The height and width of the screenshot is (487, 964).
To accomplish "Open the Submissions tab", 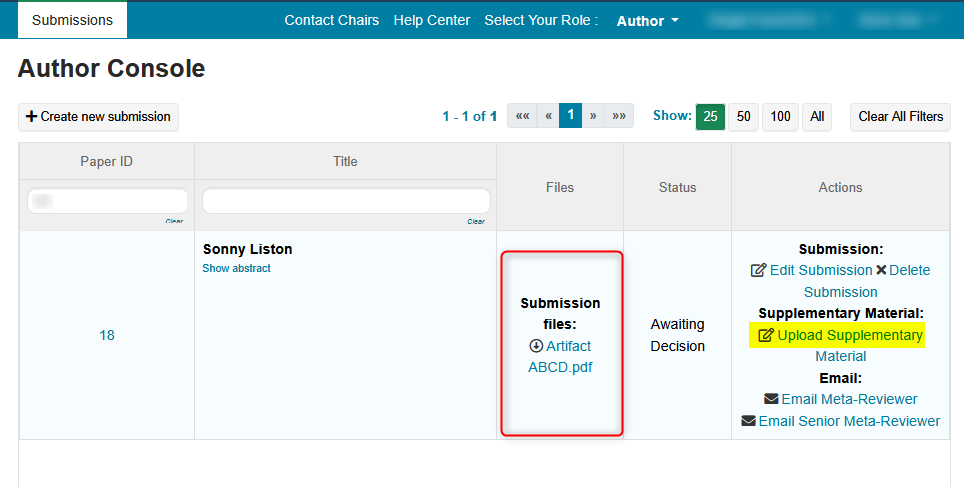I will click(x=72, y=20).
